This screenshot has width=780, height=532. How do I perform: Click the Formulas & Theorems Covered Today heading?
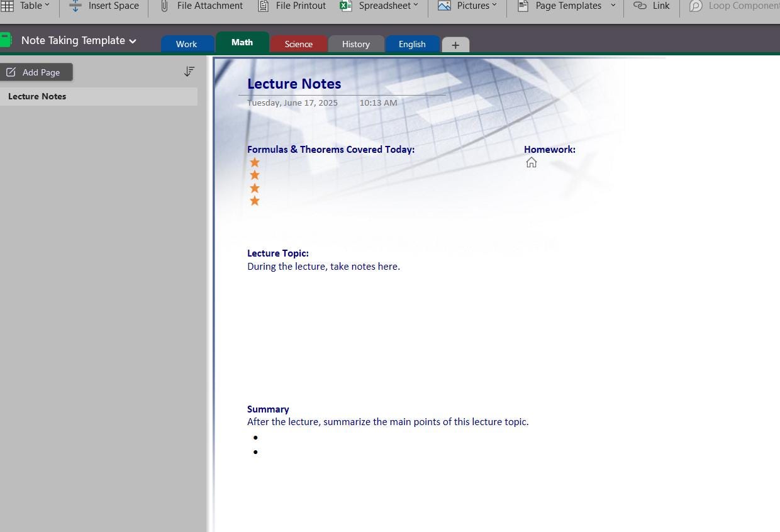point(331,150)
